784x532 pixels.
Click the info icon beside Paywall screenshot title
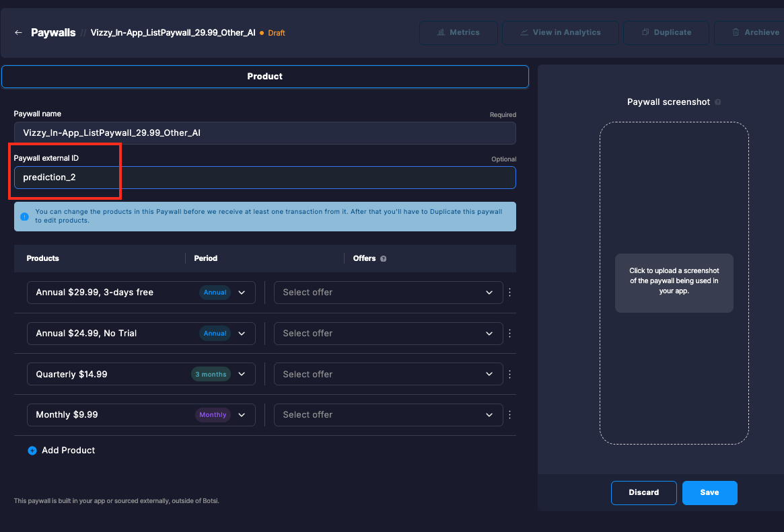click(x=717, y=102)
